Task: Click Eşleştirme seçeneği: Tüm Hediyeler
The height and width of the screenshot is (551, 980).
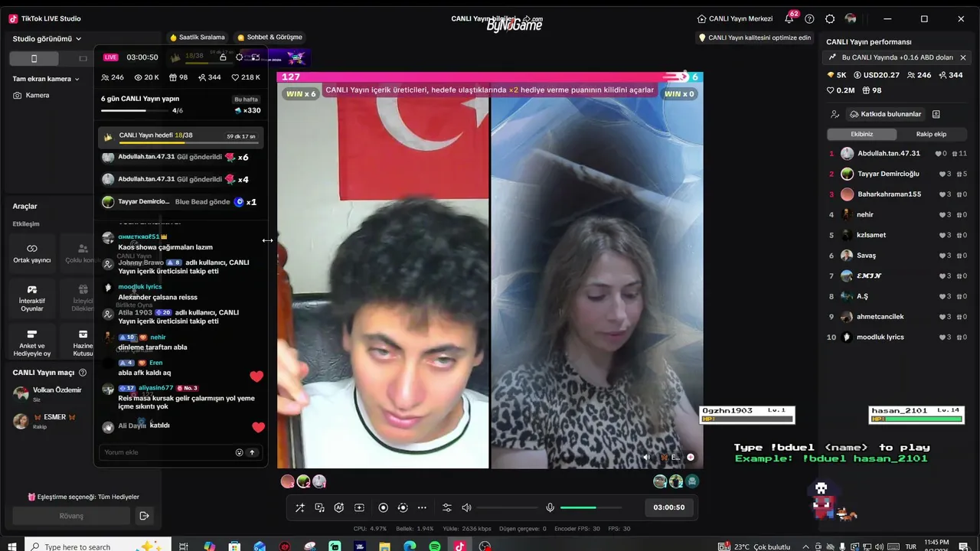Action: coord(83,497)
